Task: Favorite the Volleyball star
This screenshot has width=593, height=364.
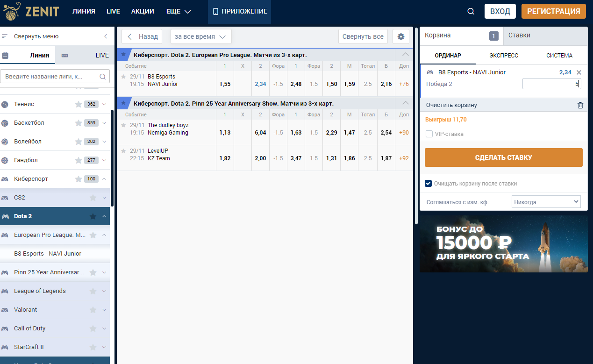Action: point(79,142)
